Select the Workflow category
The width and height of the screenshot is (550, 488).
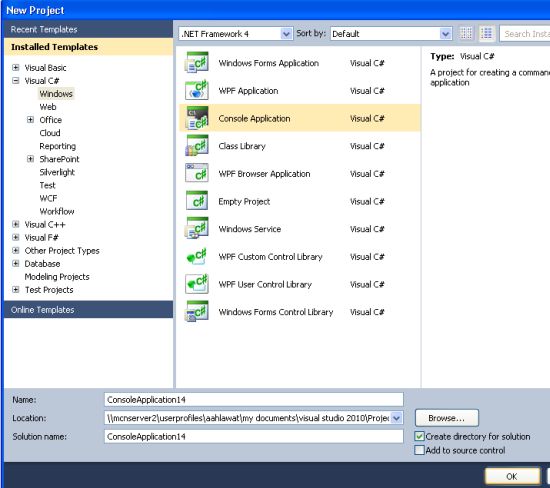pyautogui.click(x=57, y=211)
